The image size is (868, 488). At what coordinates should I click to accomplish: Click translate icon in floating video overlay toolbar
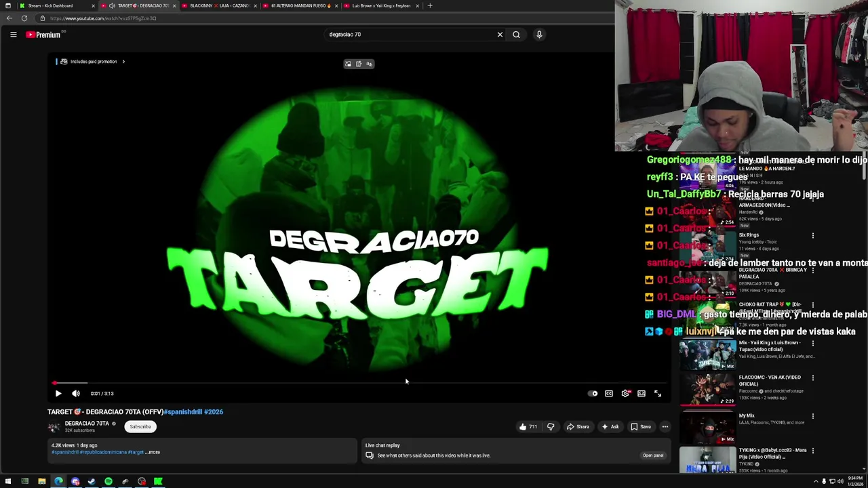point(369,64)
